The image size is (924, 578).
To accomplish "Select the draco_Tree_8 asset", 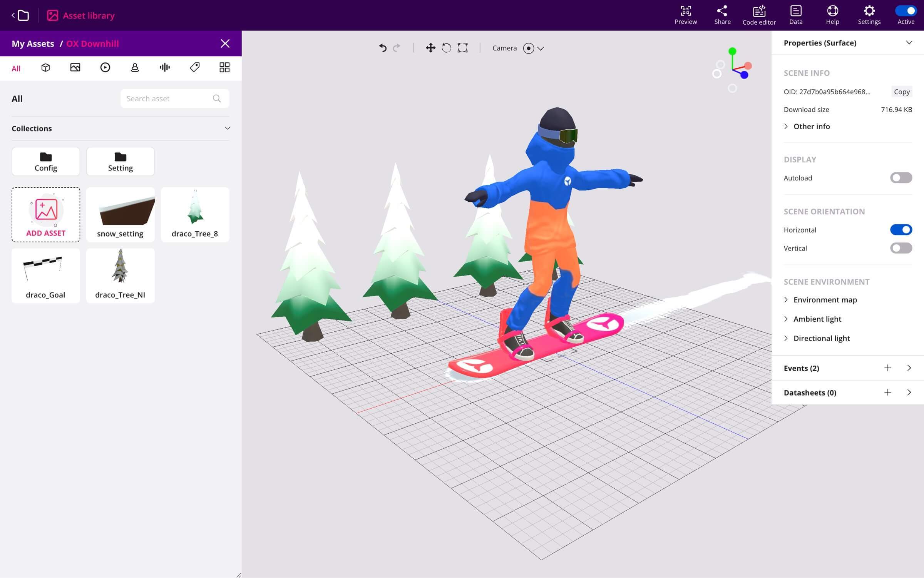I will (195, 215).
